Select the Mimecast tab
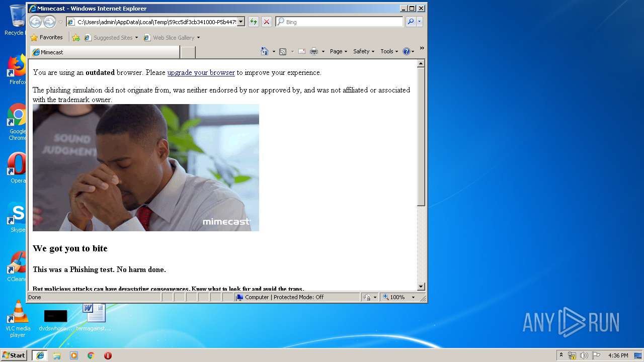This screenshot has width=644, height=362. click(x=105, y=52)
